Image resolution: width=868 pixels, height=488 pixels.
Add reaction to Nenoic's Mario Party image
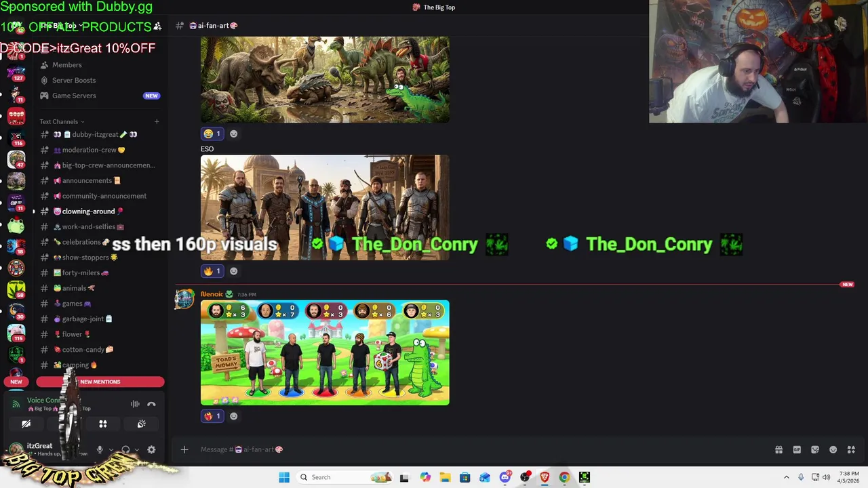[233, 416]
